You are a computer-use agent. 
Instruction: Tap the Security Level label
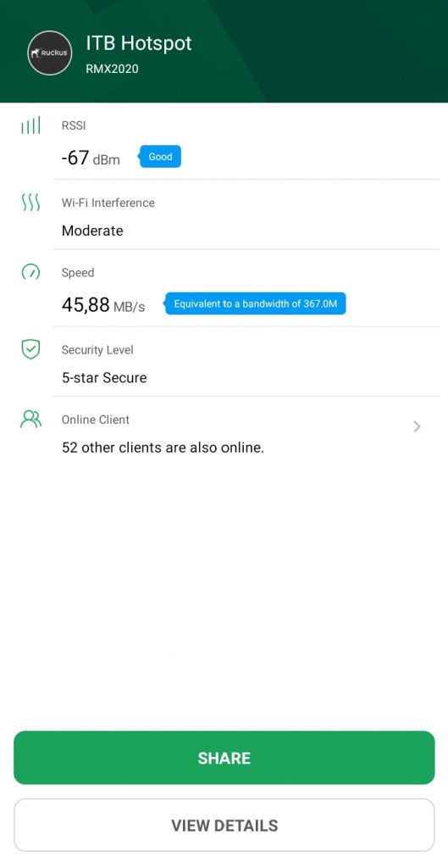pos(97,350)
